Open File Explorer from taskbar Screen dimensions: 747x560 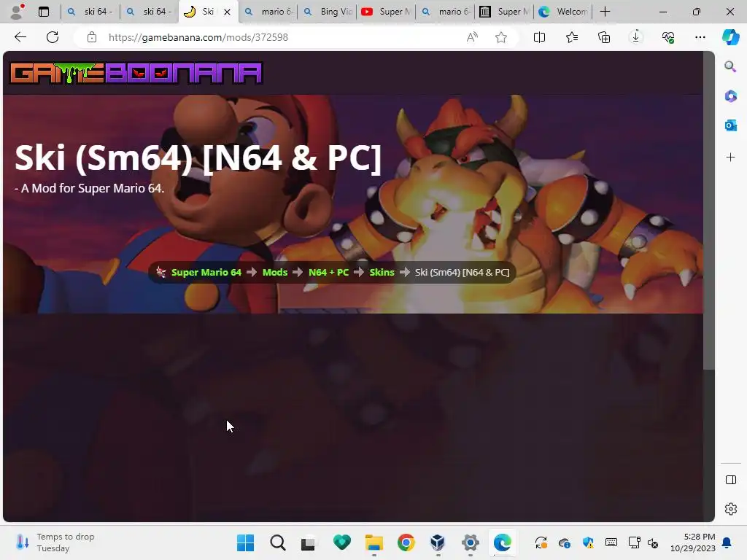click(374, 542)
